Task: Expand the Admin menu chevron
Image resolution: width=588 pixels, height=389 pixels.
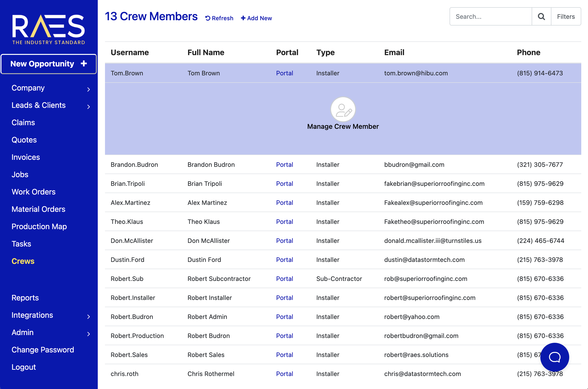Action: point(89,334)
